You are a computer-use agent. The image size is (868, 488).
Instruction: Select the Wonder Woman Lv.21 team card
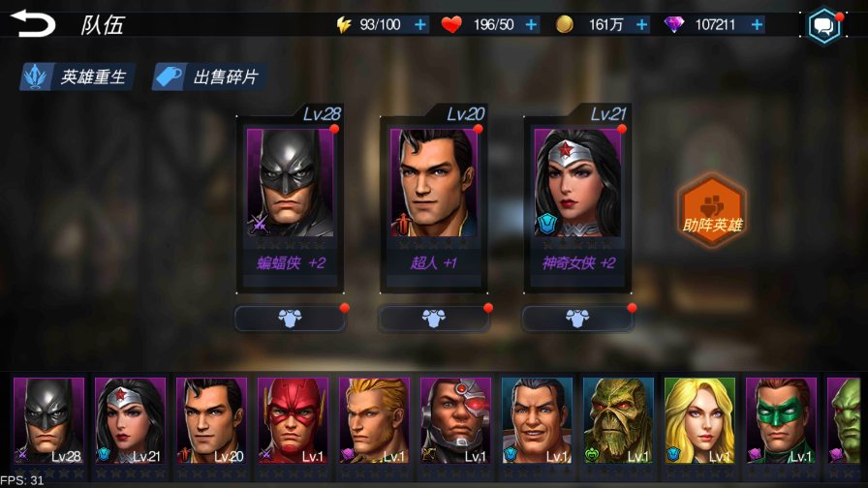pyautogui.click(x=577, y=199)
